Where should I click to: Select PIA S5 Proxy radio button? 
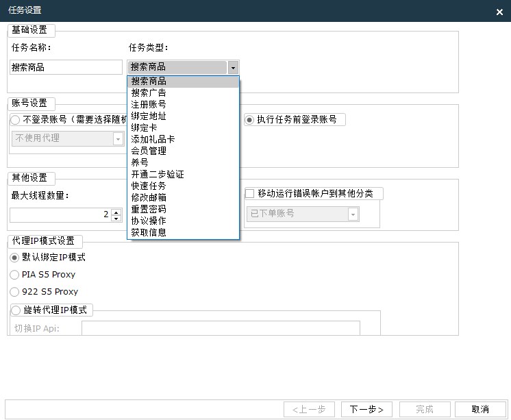point(14,275)
